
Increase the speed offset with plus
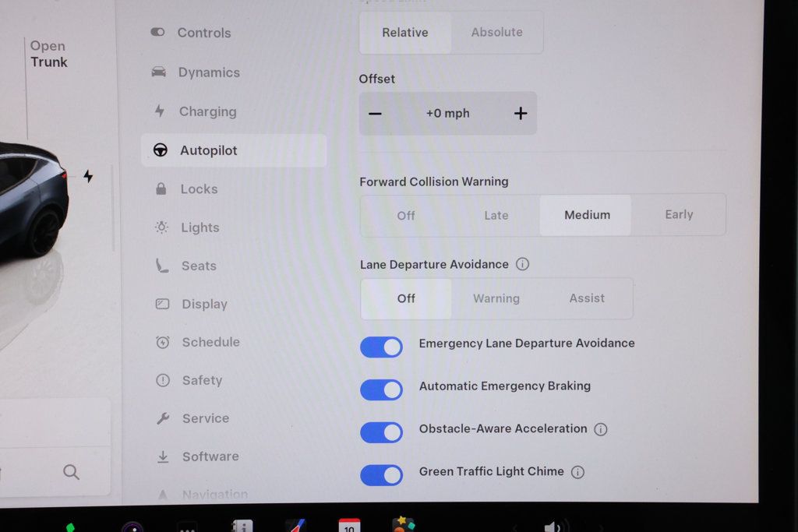(x=520, y=113)
